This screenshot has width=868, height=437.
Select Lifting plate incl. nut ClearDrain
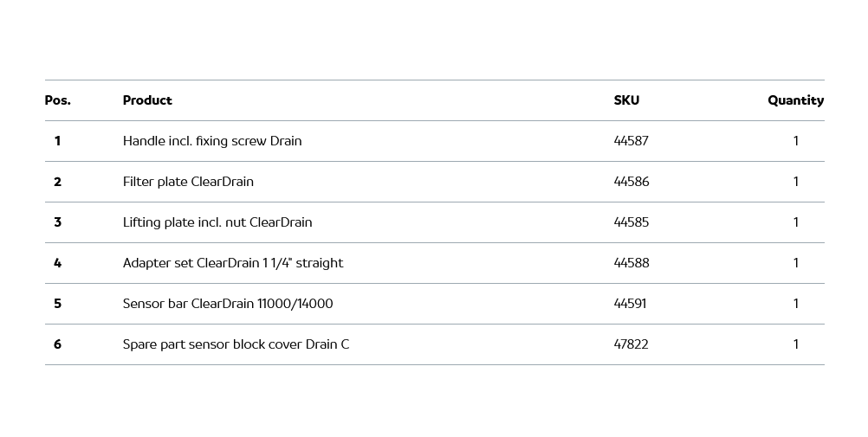(x=217, y=222)
